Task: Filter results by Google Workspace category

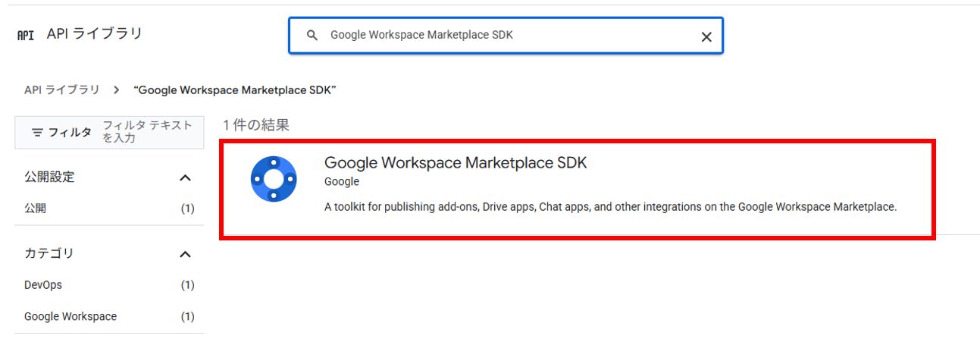Action: [x=70, y=316]
